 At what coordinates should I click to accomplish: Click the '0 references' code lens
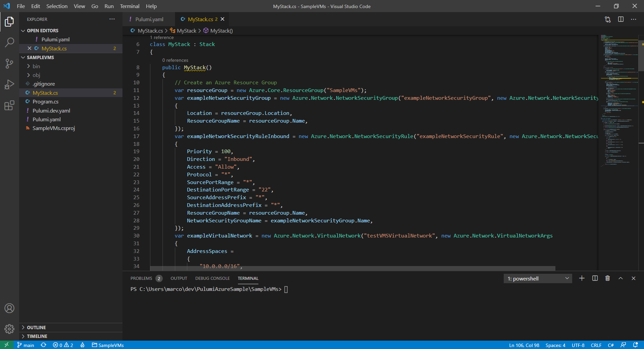point(175,60)
